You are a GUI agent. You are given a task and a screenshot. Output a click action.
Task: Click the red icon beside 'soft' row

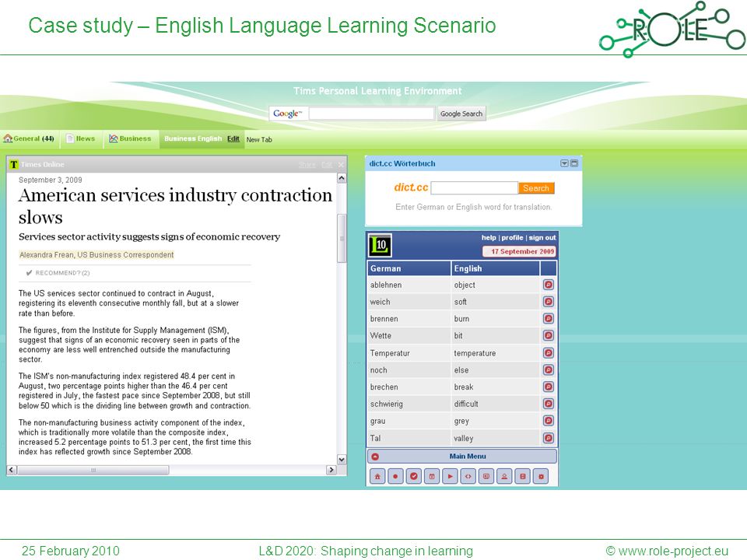pos(549,302)
